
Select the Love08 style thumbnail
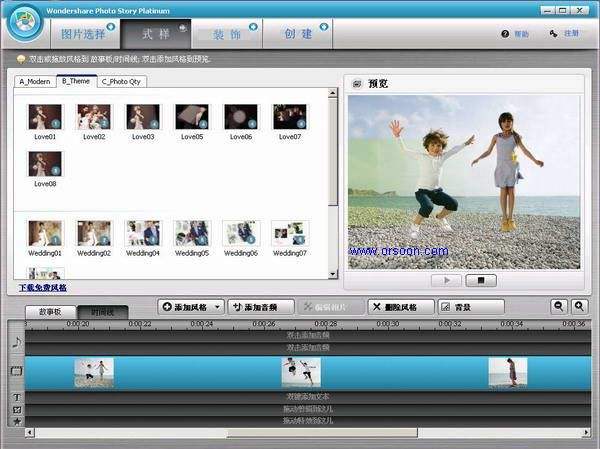click(45, 164)
